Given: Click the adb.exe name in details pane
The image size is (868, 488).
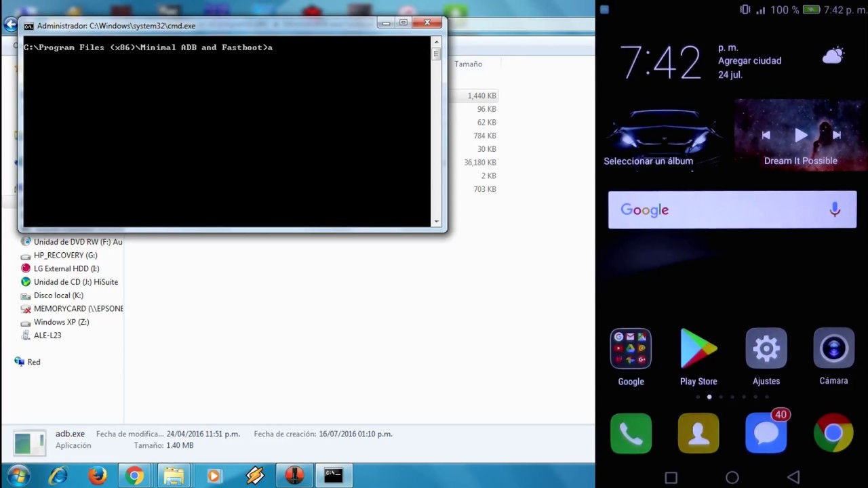Looking at the screenshot, I should pyautogui.click(x=70, y=434).
